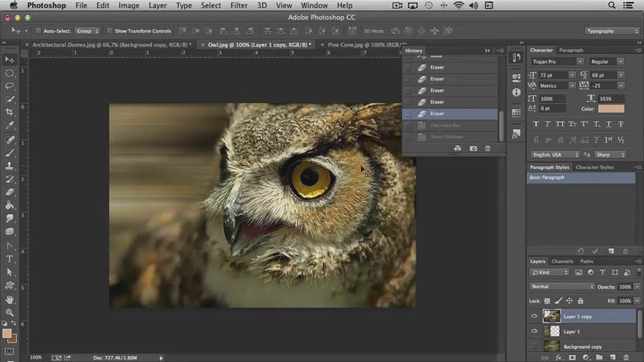This screenshot has height=362, width=644.
Task: Open Auto-Select Group dropdown
Action: [87, 31]
